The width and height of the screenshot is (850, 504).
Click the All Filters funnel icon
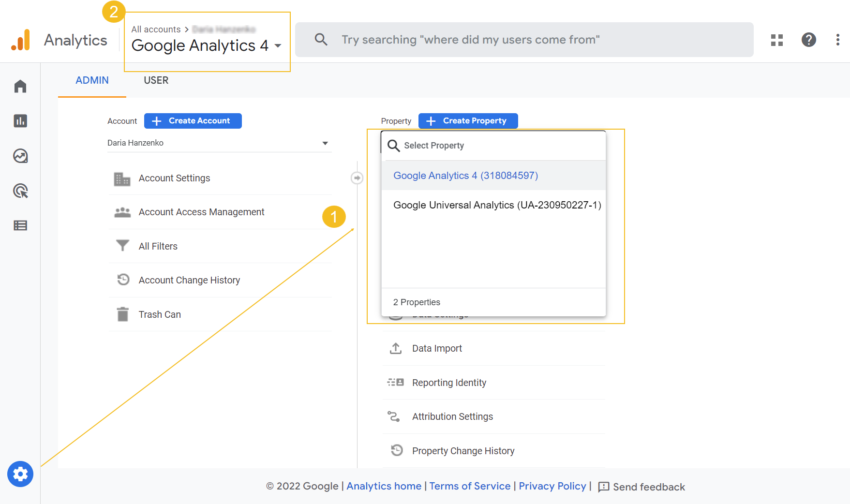[x=123, y=246]
